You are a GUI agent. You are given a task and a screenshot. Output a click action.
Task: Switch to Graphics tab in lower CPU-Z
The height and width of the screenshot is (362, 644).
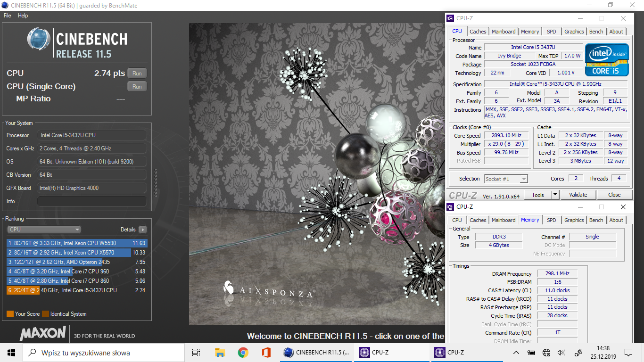(574, 220)
